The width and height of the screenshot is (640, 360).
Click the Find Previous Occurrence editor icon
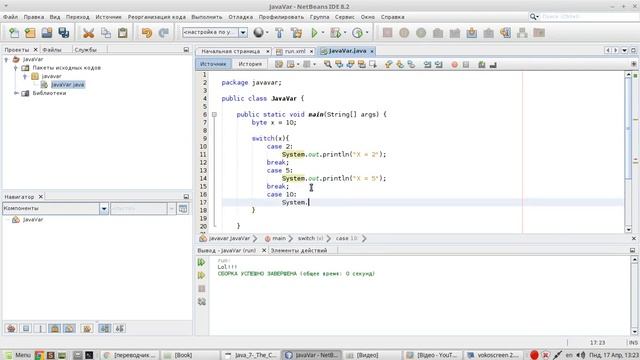[339, 64]
